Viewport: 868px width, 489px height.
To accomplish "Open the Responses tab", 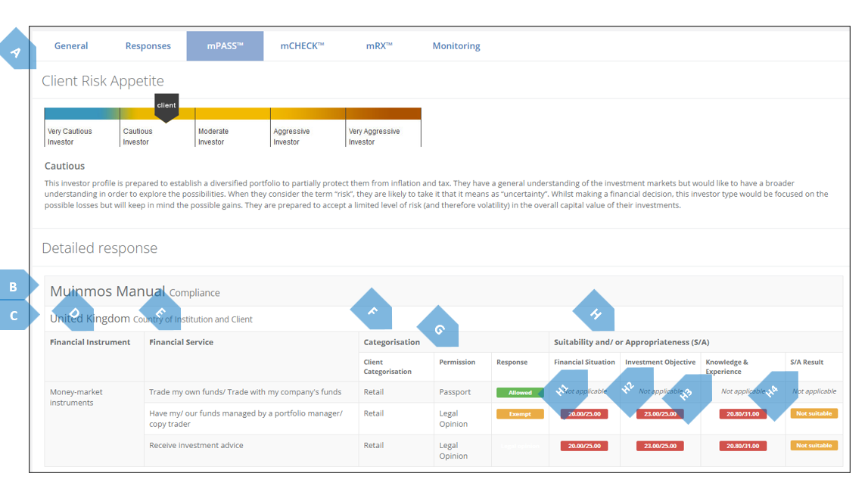I will coord(148,46).
